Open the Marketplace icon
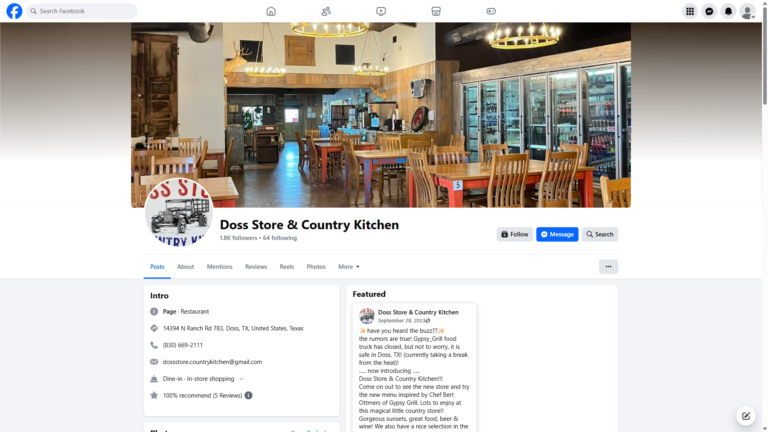Image resolution: width=768 pixels, height=432 pixels. tap(436, 11)
